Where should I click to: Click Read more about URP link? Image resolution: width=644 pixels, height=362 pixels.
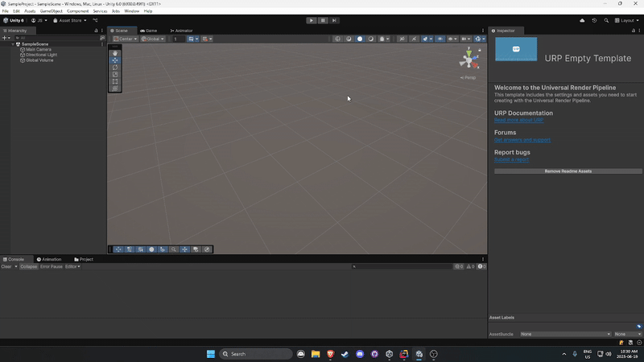coord(518,120)
